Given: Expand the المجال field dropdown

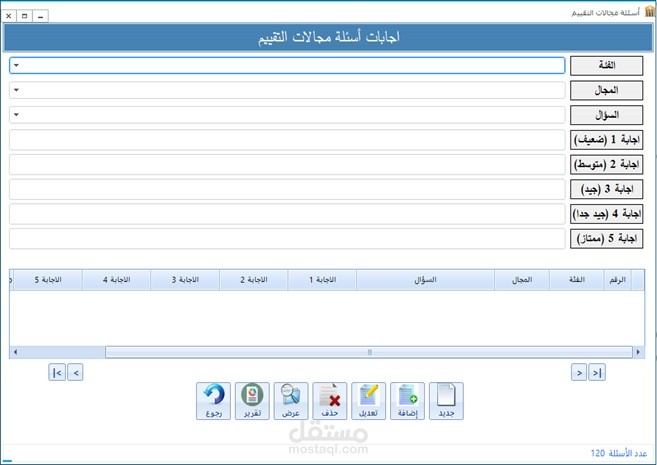Looking at the screenshot, I should coord(16,90).
